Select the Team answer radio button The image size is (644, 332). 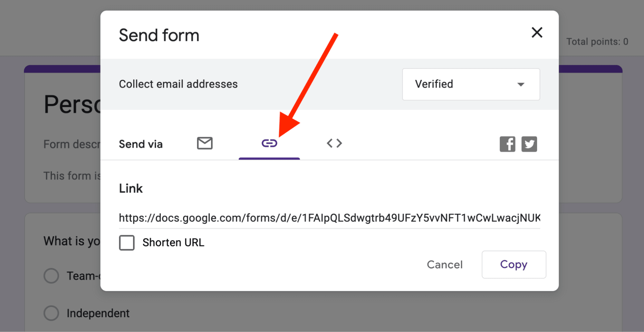tap(51, 276)
